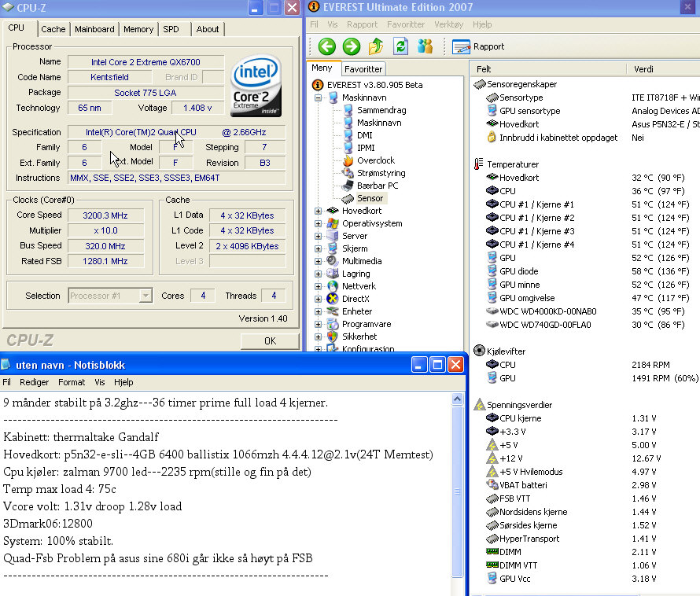Click the WDC WD4000KD-00NAB0 drive icon
Image resolution: width=700 pixels, height=596 pixels.
coord(492,311)
